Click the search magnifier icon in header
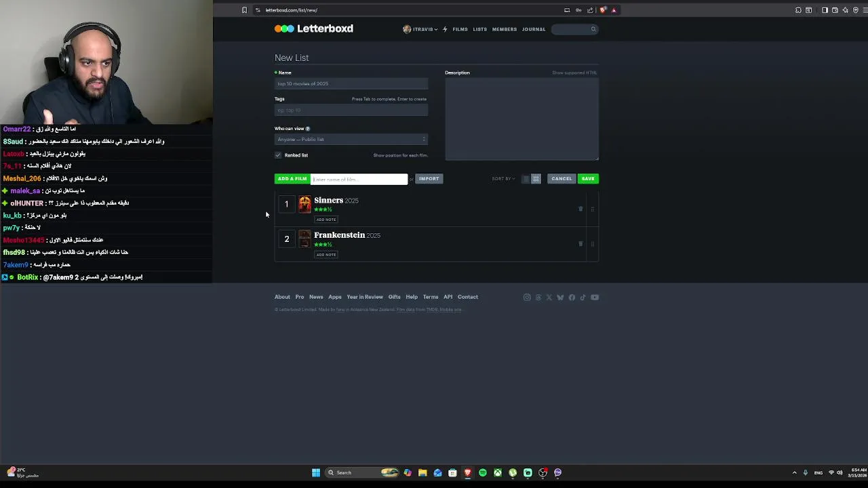This screenshot has width=868, height=488. 593,29
